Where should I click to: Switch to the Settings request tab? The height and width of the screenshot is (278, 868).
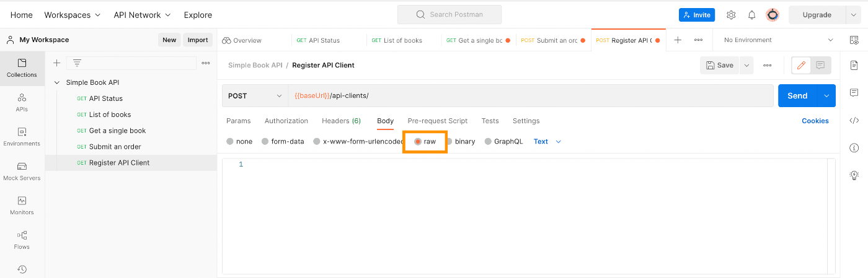[x=526, y=121]
